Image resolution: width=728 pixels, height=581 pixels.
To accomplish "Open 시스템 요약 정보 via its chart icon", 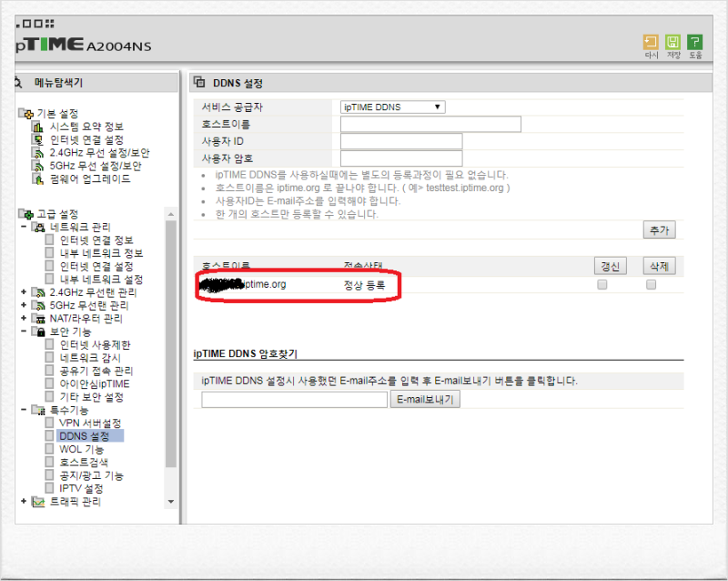I will 36,126.
